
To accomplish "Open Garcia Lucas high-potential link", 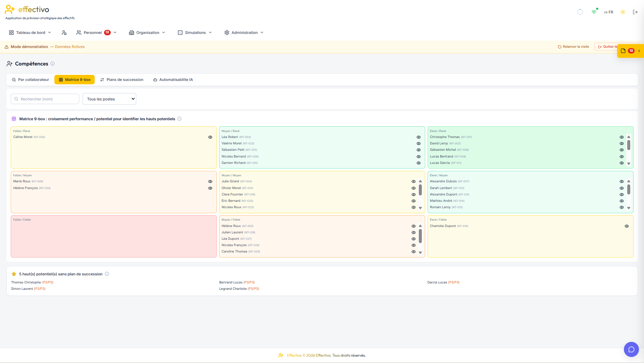I will (x=443, y=282).
